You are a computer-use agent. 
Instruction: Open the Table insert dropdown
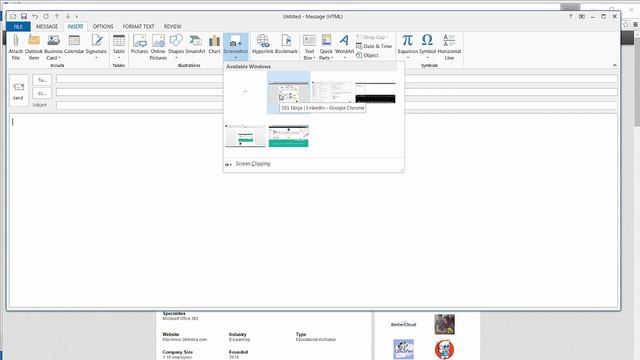[x=119, y=47]
